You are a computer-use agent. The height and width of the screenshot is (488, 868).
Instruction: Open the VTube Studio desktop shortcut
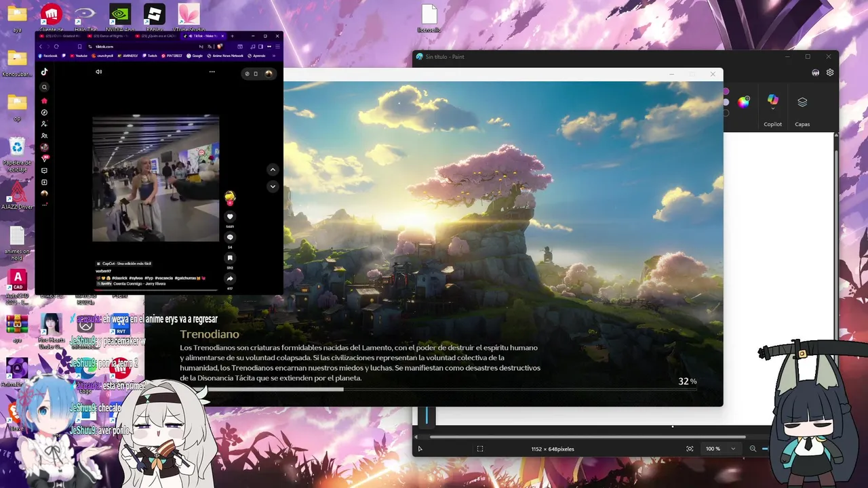[x=189, y=18]
